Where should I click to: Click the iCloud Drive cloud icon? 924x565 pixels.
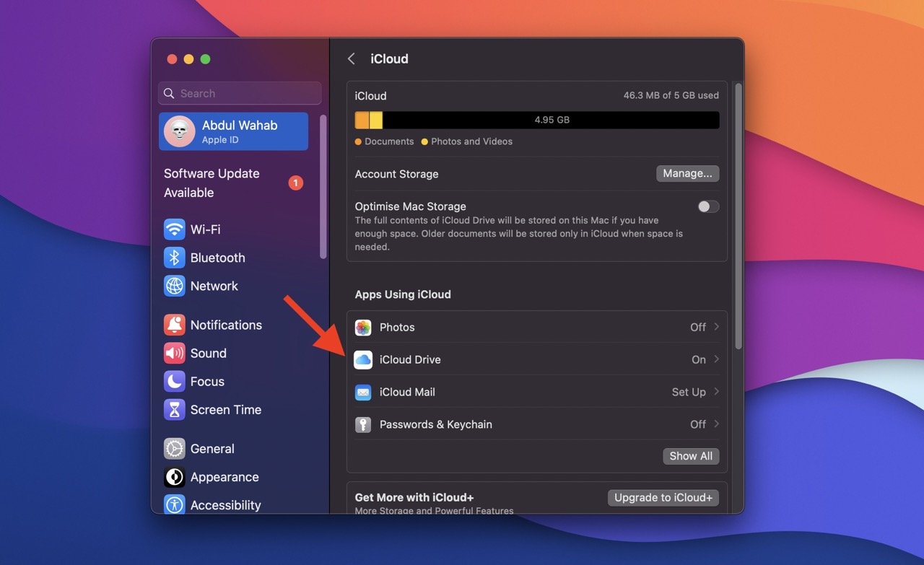point(363,359)
